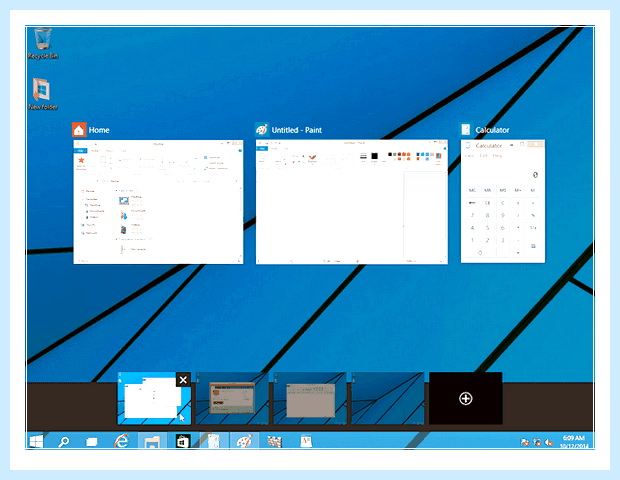Select the empty fourth virtual desktop thumbnail
The height and width of the screenshot is (480, 620).
tap(388, 399)
